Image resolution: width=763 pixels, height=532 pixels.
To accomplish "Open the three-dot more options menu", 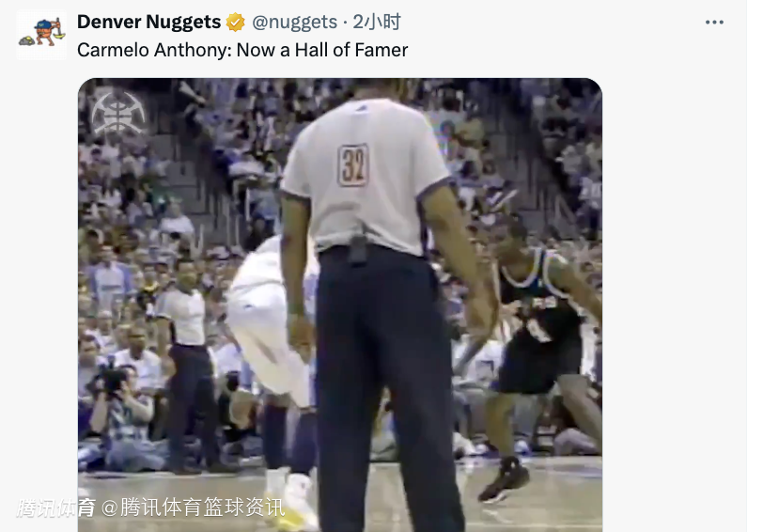I will [714, 23].
